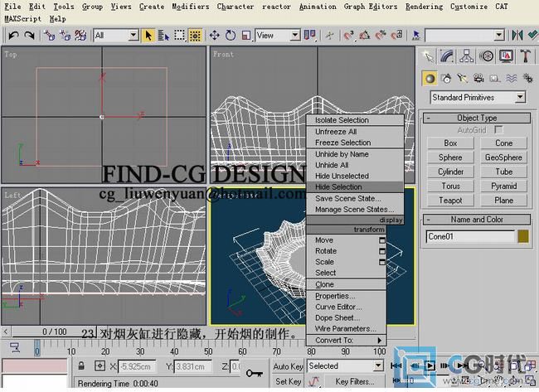Viewport: 539px width, 392px height.
Task: Open the Rendering menu
Action: (424, 7)
